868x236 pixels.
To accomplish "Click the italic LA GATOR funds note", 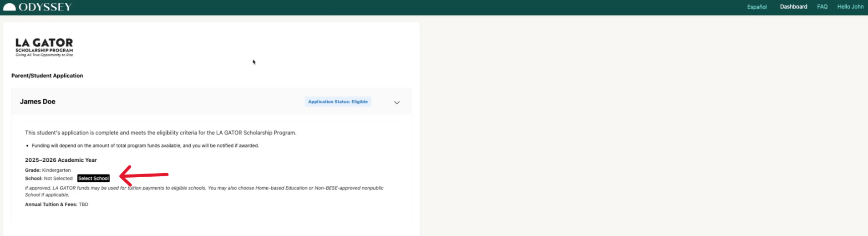I will [204, 191].
